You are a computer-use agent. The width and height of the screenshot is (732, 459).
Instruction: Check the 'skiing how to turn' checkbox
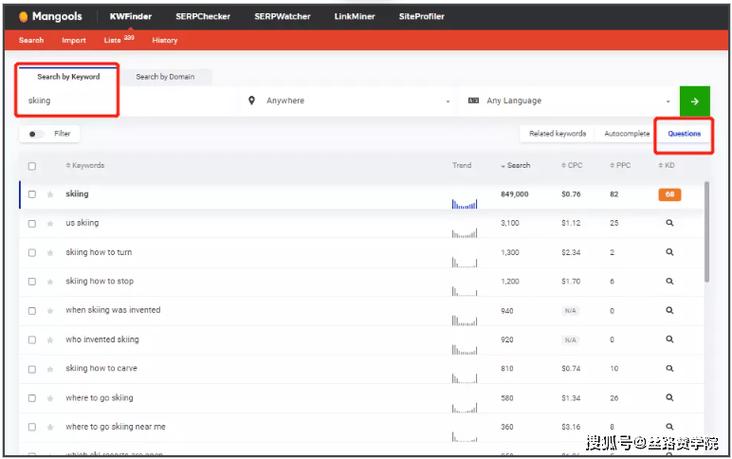tap(32, 253)
